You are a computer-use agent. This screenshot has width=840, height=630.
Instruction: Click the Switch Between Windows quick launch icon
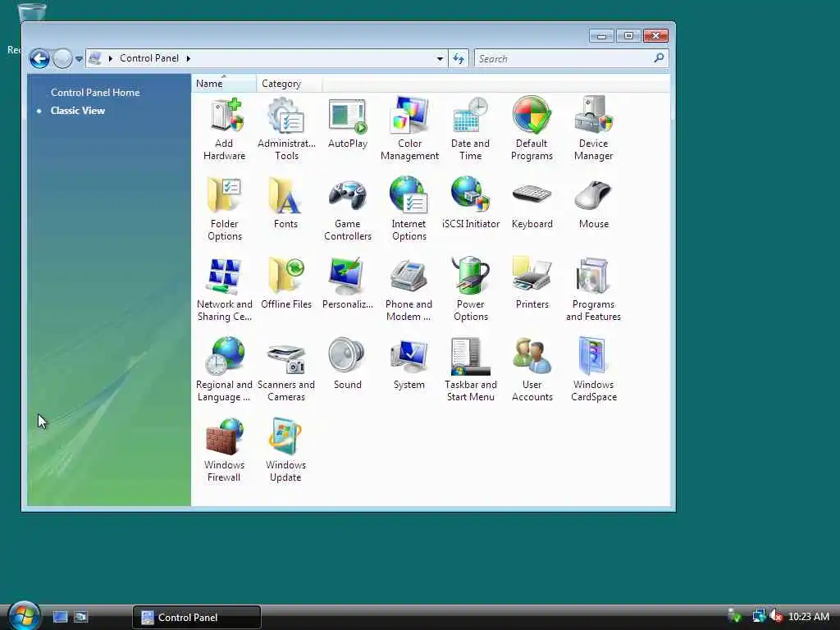(x=81, y=617)
